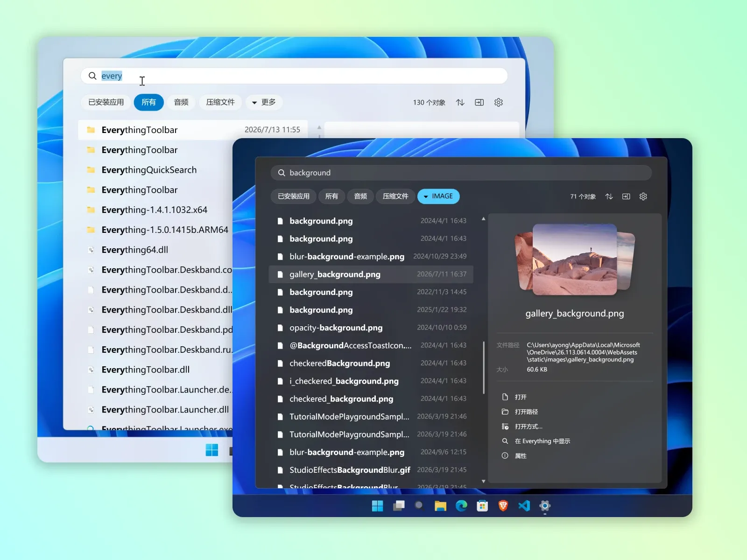Image resolution: width=747 pixels, height=560 pixels.
Task: Select EverythingQuickSearch folder result
Action: pyautogui.click(x=155, y=170)
